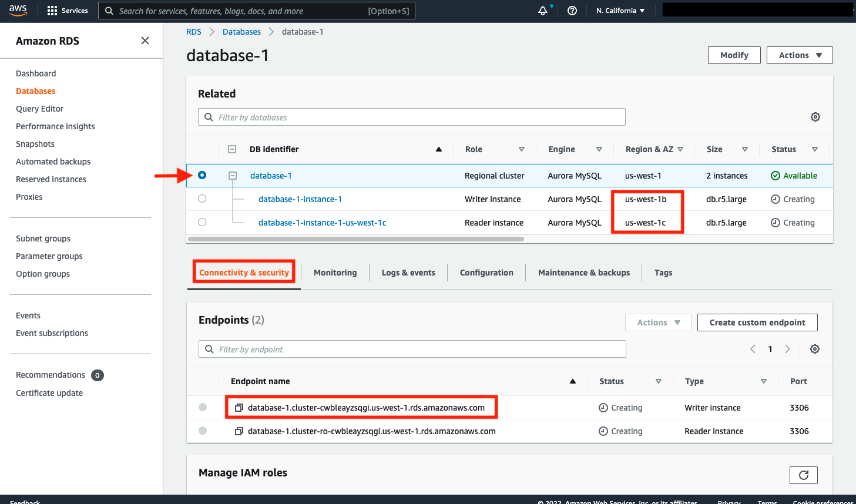Screen dimensions: 856x504
Task: Go to RDS breadcrumb
Action: tap(194, 32)
